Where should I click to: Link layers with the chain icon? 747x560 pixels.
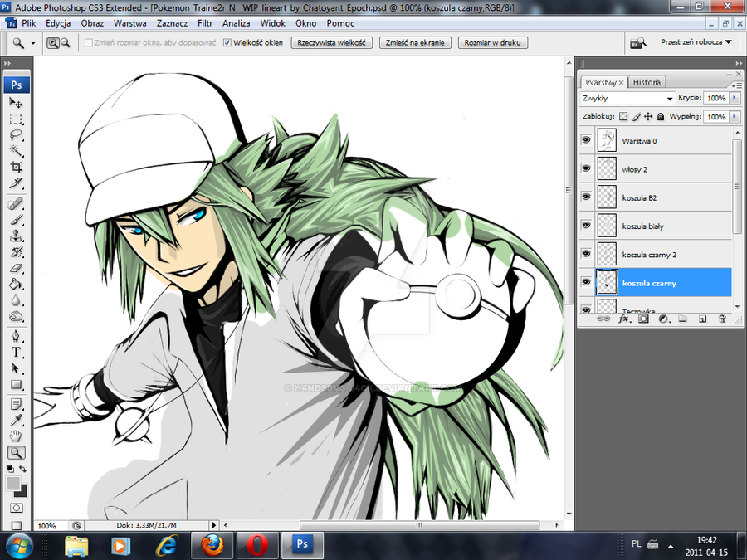(x=603, y=319)
